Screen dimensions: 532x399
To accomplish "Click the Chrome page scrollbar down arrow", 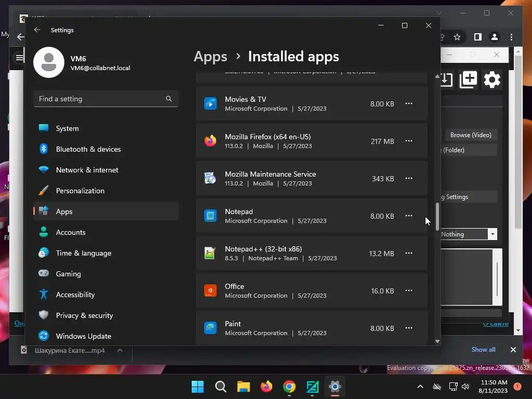I will [518, 330].
